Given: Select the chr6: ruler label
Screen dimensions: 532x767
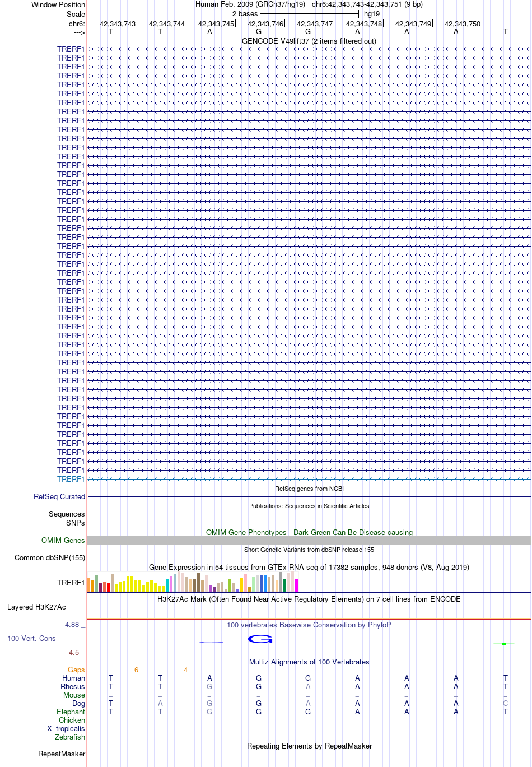Looking at the screenshot, I should 77,24.
